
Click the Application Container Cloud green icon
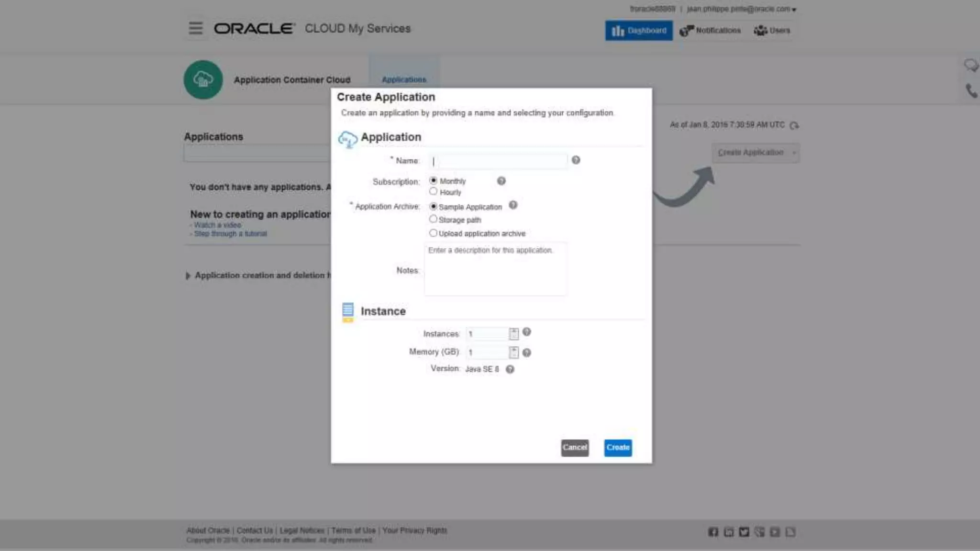pyautogui.click(x=203, y=79)
